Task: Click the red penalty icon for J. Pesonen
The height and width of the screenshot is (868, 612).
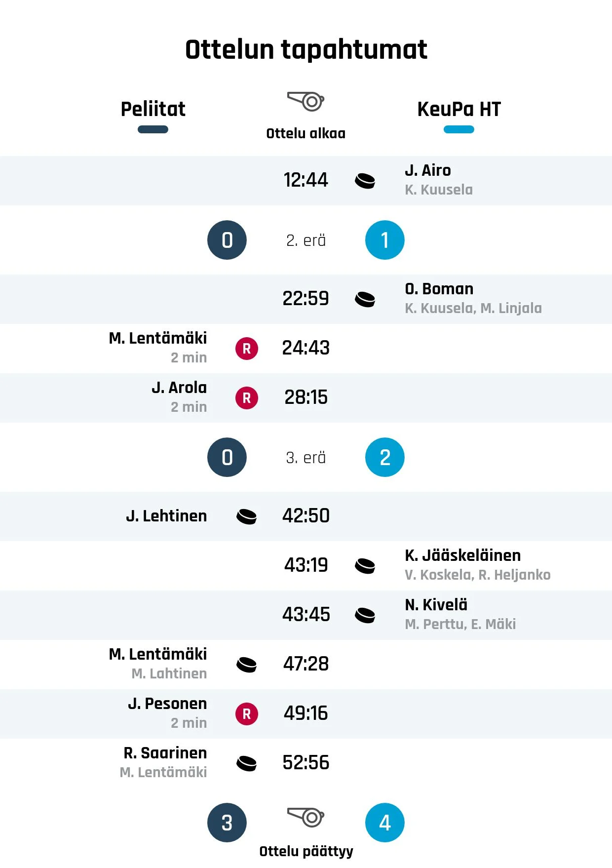Action: tap(247, 714)
